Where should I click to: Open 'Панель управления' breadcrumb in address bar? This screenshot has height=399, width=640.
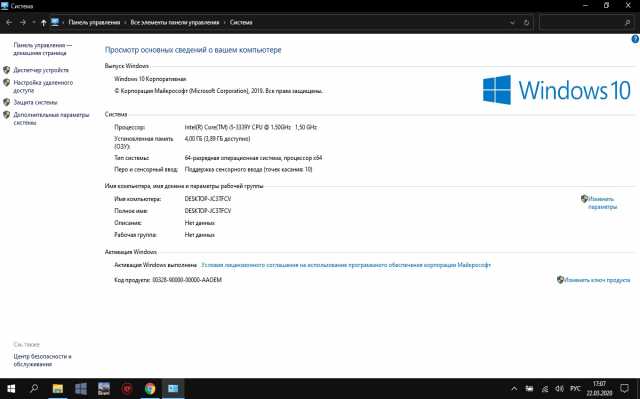pos(94,22)
